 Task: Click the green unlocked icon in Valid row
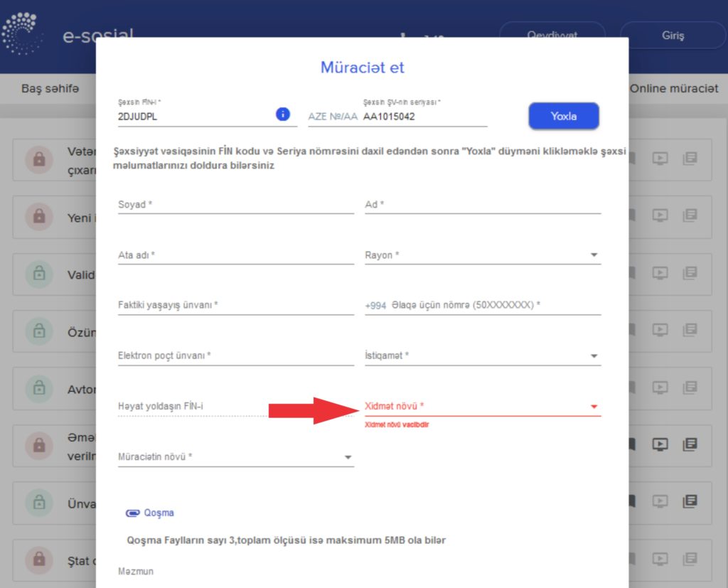[39, 274]
